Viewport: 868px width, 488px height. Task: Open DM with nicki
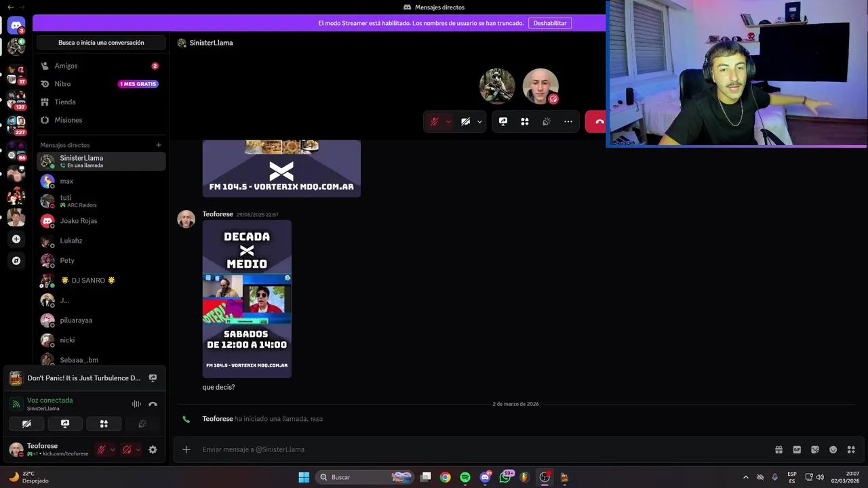[x=101, y=340]
